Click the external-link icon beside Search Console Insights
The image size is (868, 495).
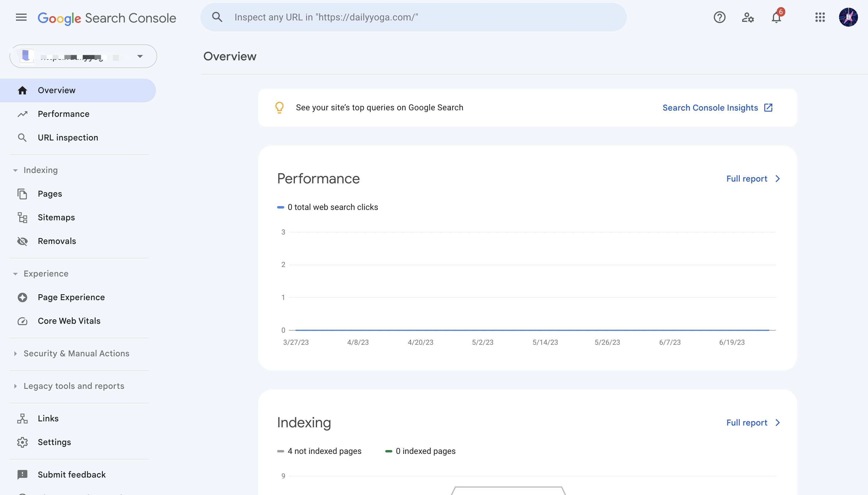[x=768, y=107]
